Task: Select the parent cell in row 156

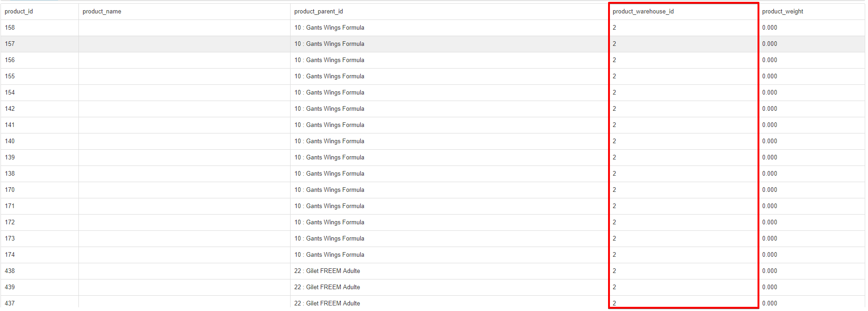Action: [329, 60]
